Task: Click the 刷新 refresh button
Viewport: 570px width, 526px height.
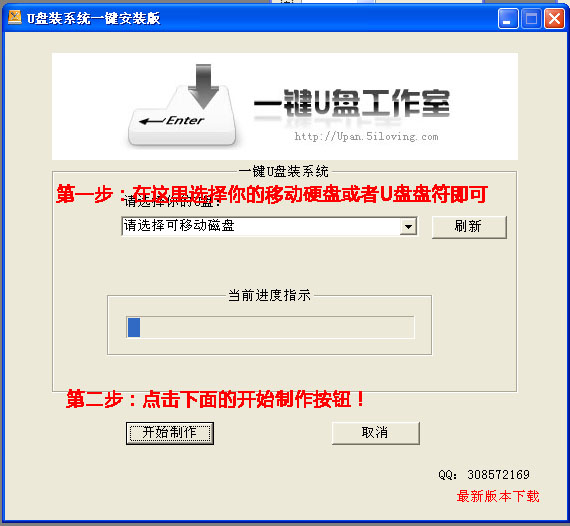Action: (x=469, y=227)
